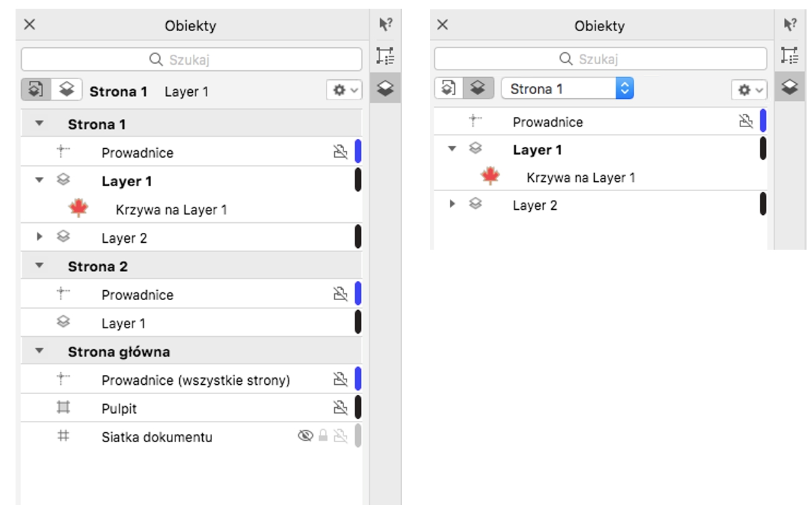Screen dimensions: 812x505
Task: Click the Szukaj search field in right panel
Action: click(x=600, y=59)
